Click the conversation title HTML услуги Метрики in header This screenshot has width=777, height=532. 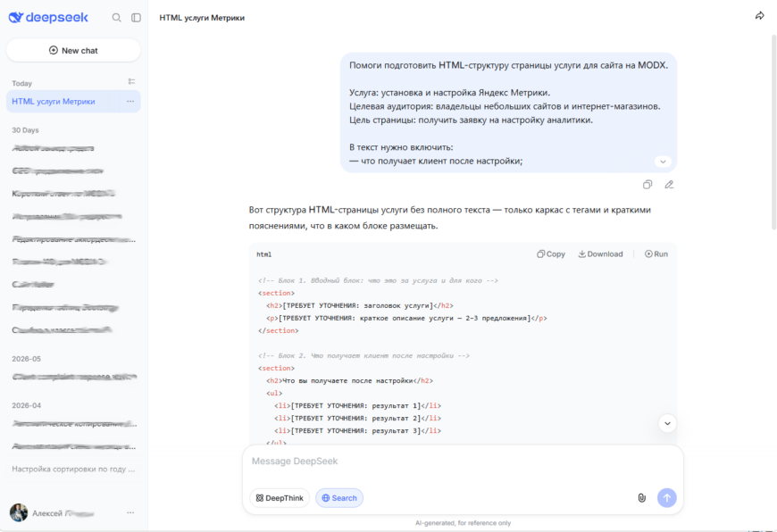point(202,18)
